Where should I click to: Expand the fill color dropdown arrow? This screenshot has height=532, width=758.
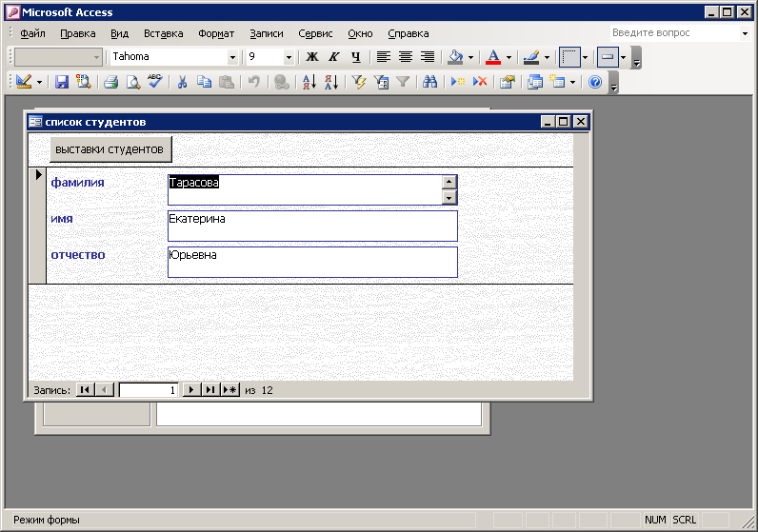[x=470, y=57]
